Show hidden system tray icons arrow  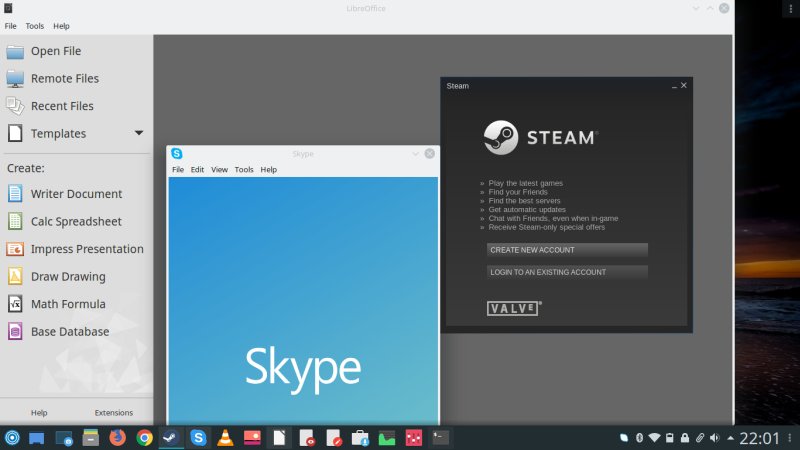coord(731,438)
